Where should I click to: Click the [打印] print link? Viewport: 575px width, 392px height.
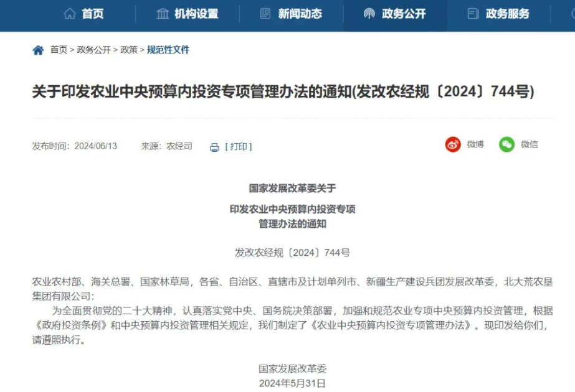coord(239,147)
